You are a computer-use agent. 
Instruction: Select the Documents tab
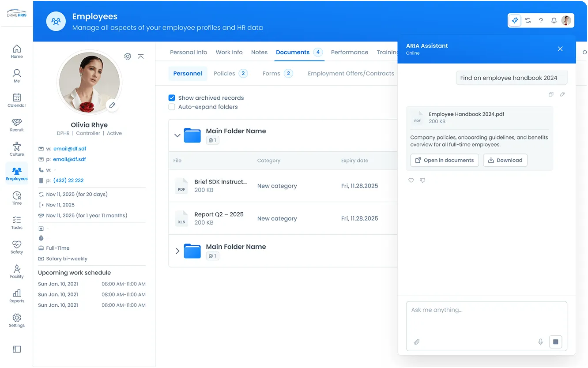(299, 52)
